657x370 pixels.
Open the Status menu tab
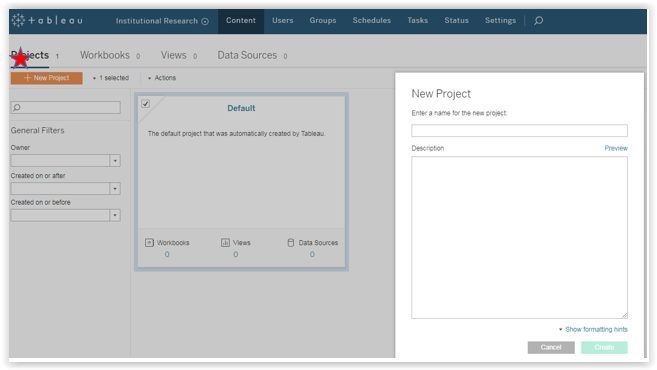pyautogui.click(x=457, y=21)
